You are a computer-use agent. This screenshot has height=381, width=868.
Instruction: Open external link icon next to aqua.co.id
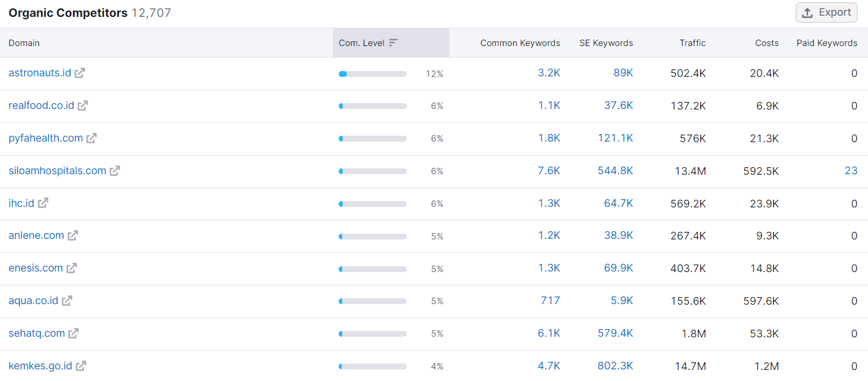(x=67, y=301)
